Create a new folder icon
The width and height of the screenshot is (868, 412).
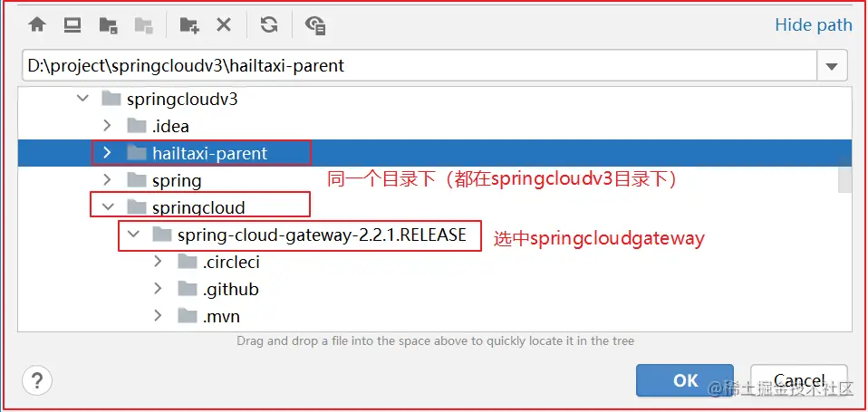188,24
